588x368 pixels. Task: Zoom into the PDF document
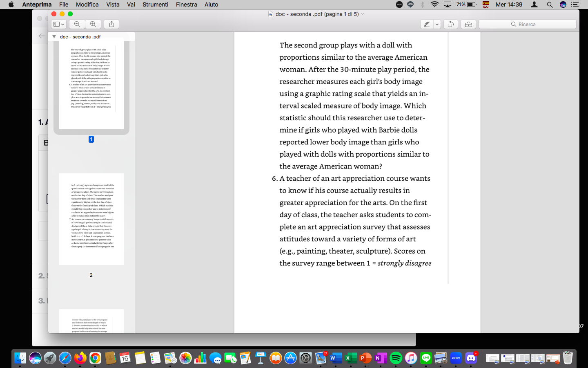coord(93,24)
